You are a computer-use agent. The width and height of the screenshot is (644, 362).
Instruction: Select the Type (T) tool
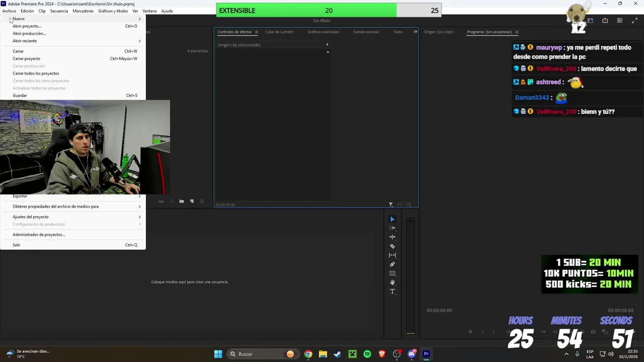[x=392, y=292]
